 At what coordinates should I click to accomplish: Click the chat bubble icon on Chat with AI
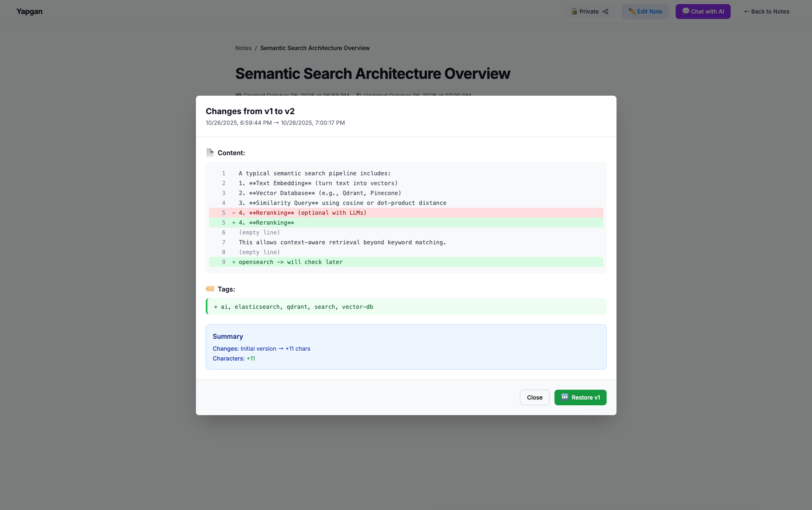pyautogui.click(x=685, y=11)
